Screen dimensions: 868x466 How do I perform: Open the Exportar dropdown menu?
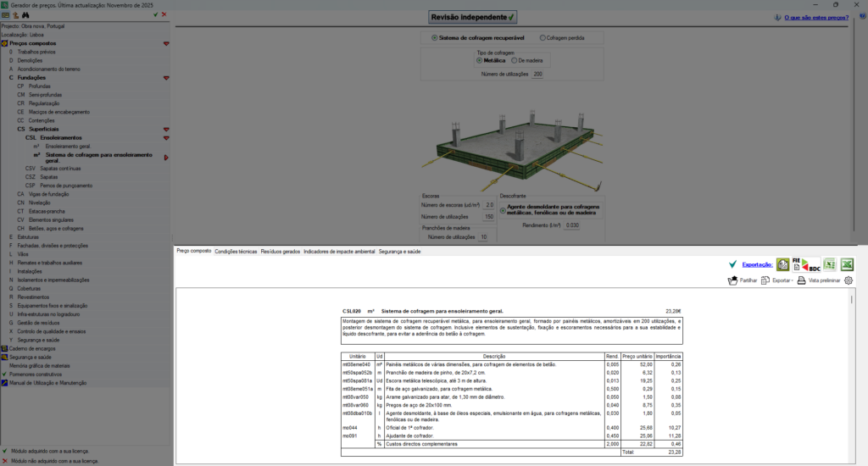[x=777, y=280]
